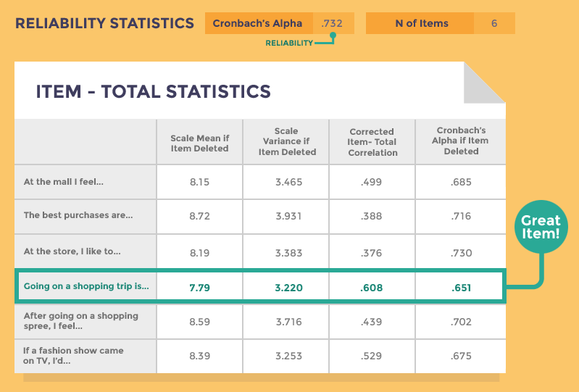Select the Scale Variance if Item Deleted header
This screenshot has width=579, height=392.
point(286,142)
